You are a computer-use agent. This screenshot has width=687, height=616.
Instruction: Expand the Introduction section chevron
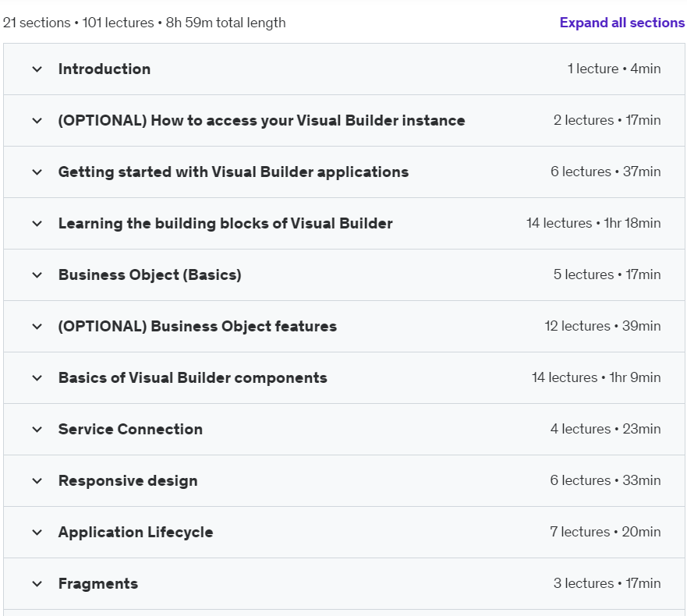37,69
